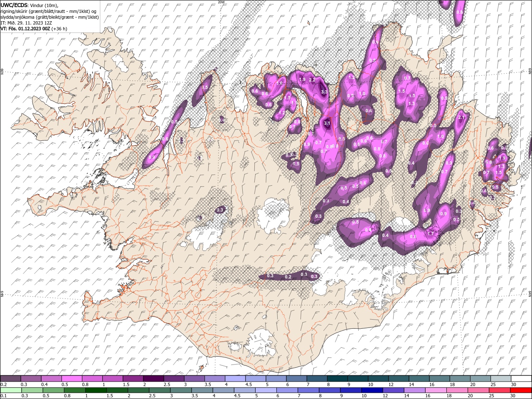Click the UWC/ECDS title text

tap(14, 5)
